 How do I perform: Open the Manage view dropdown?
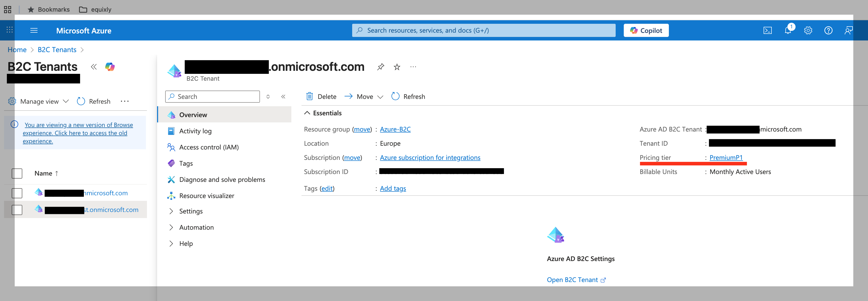pyautogui.click(x=39, y=101)
